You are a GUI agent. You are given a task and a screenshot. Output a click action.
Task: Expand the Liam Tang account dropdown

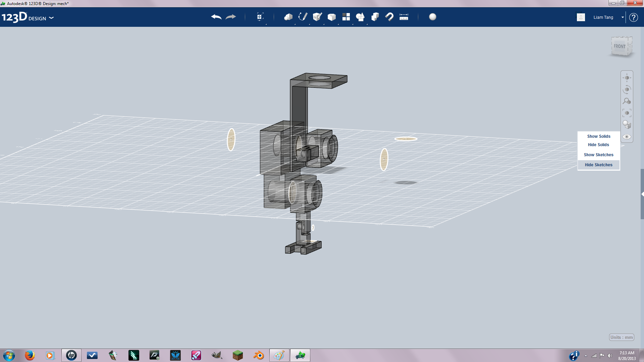[x=623, y=17]
